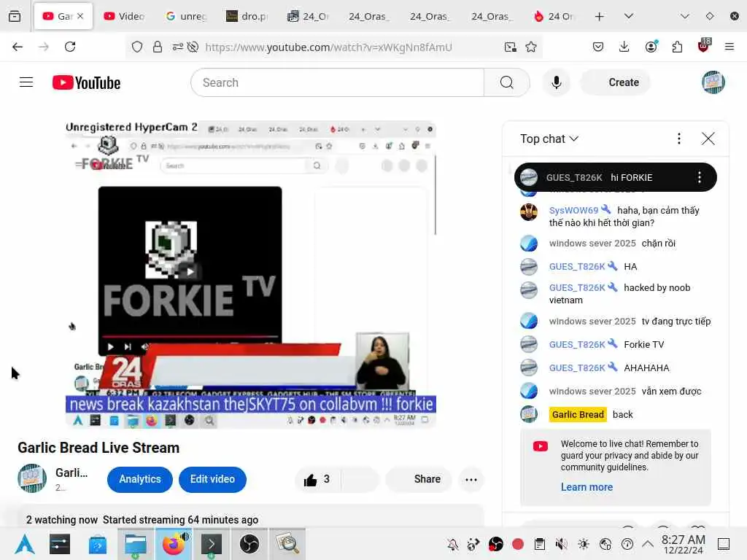The image size is (747, 560).
Task: Open system settings mixer taskbar icon
Action: click(x=60, y=544)
